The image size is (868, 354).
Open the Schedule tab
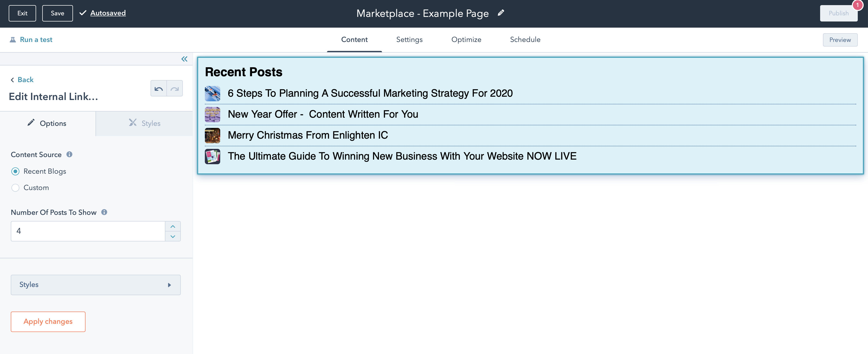[x=525, y=40]
